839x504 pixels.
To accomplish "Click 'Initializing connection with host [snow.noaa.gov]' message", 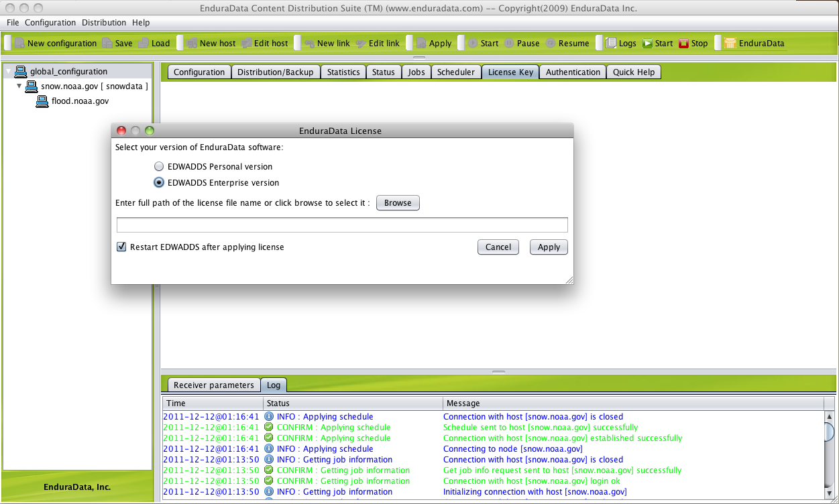I will [535, 492].
